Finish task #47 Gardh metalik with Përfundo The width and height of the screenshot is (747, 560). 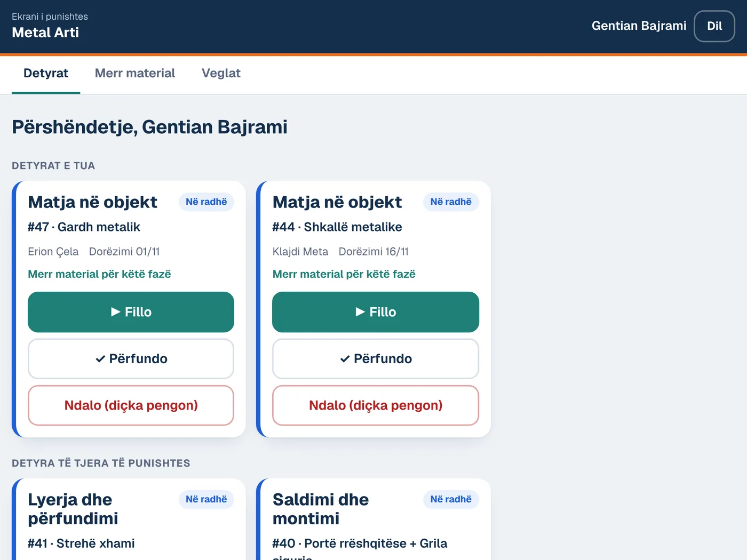coord(131,359)
